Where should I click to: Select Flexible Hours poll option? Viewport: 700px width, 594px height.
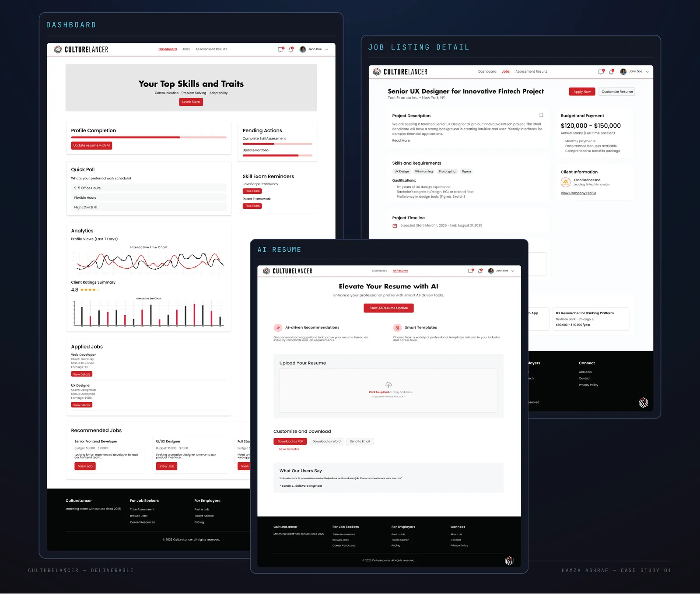tap(149, 197)
